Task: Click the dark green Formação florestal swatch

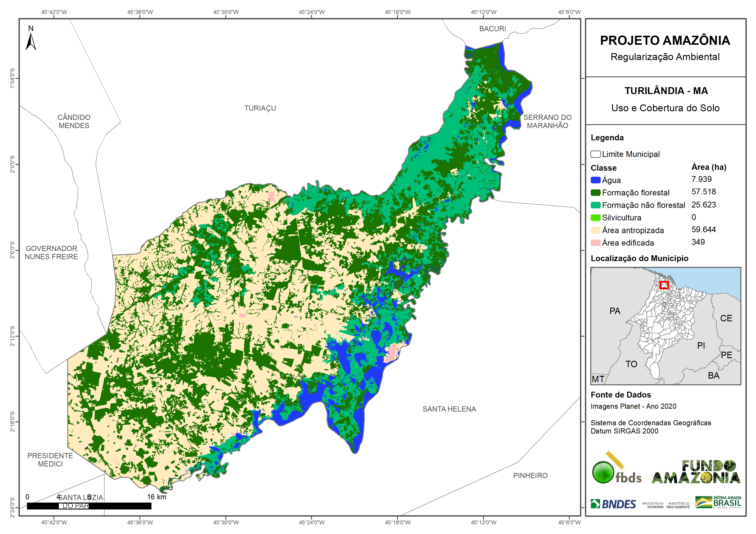Action: point(595,192)
